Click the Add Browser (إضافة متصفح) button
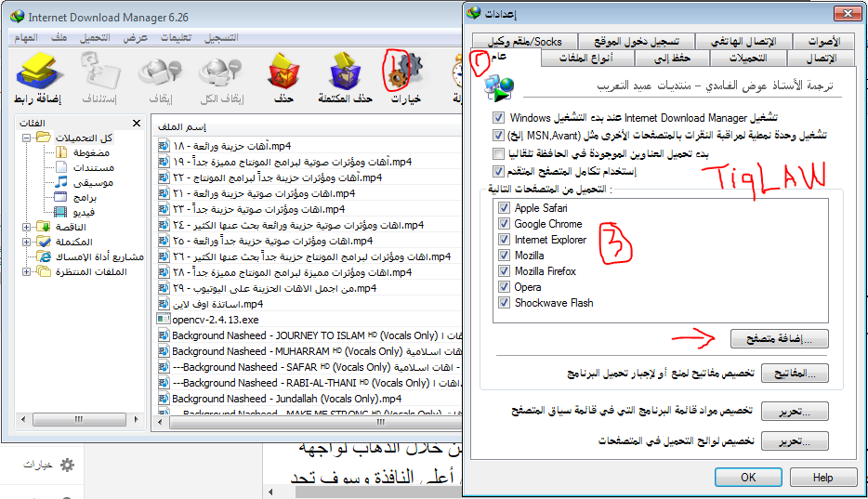Image resolution: width=868 pixels, height=499 pixels. [x=780, y=338]
